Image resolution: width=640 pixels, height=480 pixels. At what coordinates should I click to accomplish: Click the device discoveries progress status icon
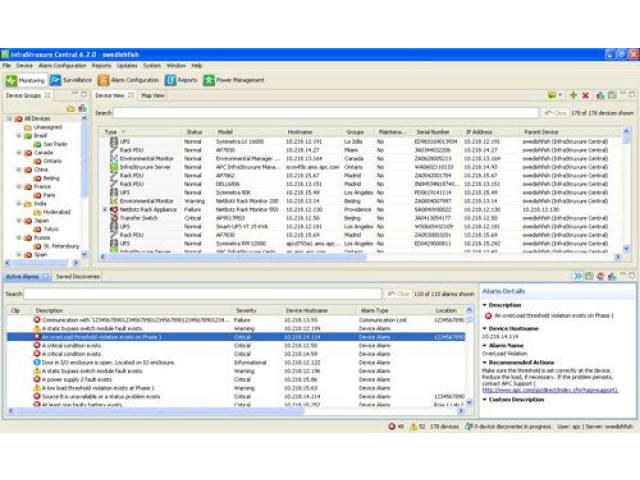pyautogui.click(x=469, y=427)
